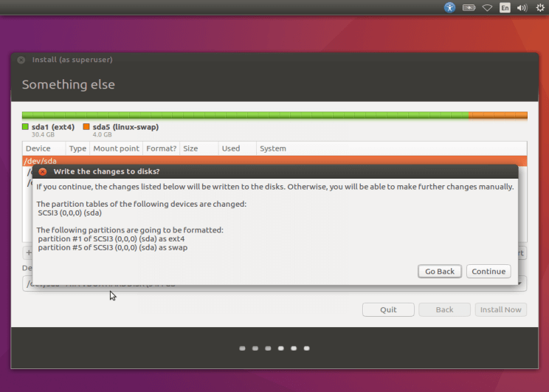Close the Install window
This screenshot has width=549, height=392.
pyautogui.click(x=21, y=60)
